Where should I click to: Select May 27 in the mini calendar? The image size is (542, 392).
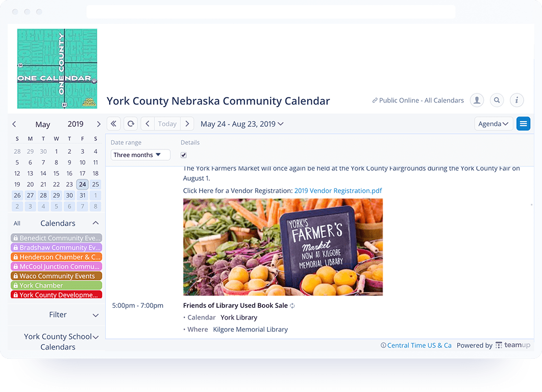point(31,195)
